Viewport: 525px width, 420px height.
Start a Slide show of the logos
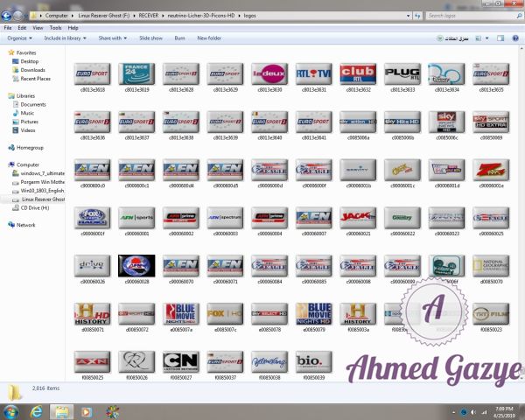[x=150, y=38]
